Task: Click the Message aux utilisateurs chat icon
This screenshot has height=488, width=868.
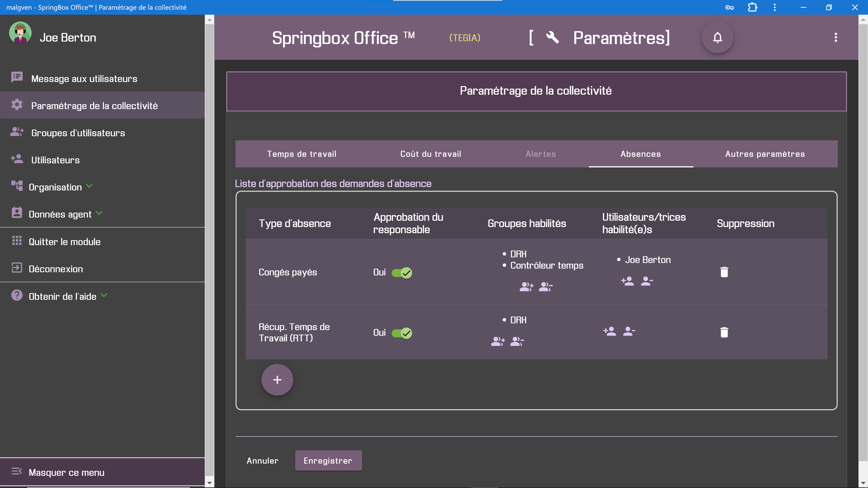Action: click(17, 77)
